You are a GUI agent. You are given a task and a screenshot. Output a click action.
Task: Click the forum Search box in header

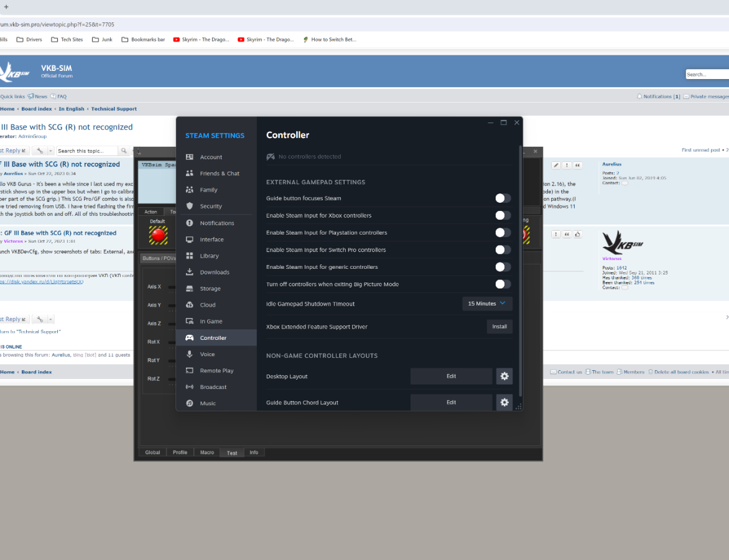[x=707, y=75]
